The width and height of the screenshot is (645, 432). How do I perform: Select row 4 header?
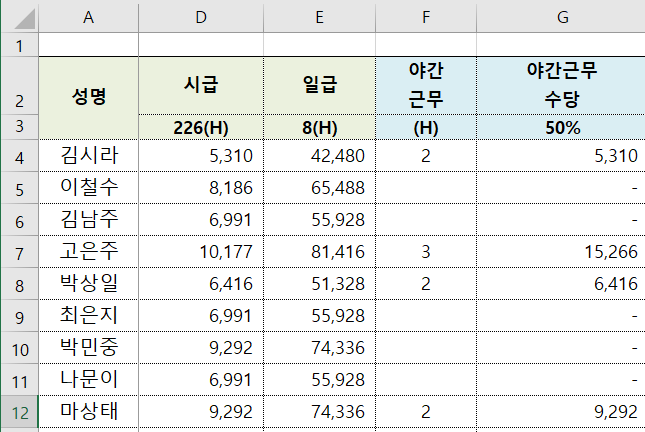(19, 156)
